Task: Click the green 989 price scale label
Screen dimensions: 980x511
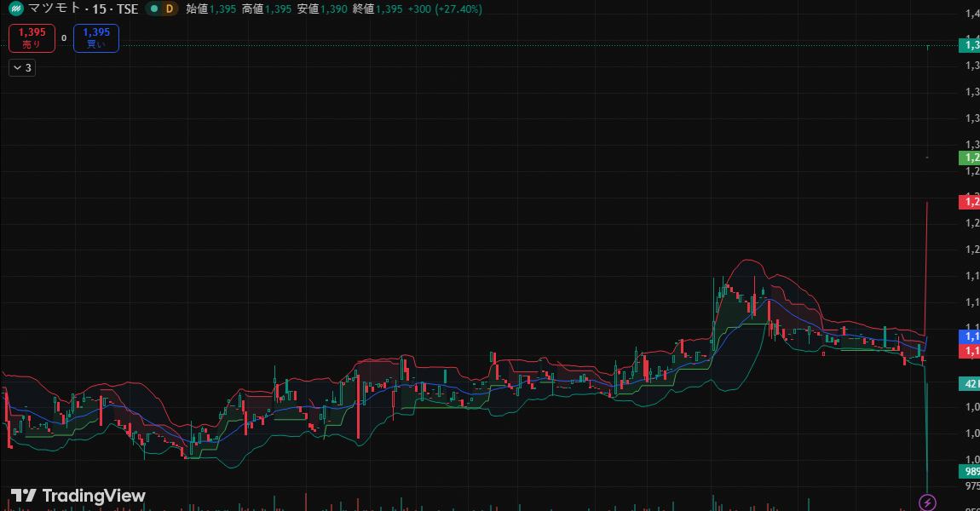Action: pyautogui.click(x=970, y=472)
